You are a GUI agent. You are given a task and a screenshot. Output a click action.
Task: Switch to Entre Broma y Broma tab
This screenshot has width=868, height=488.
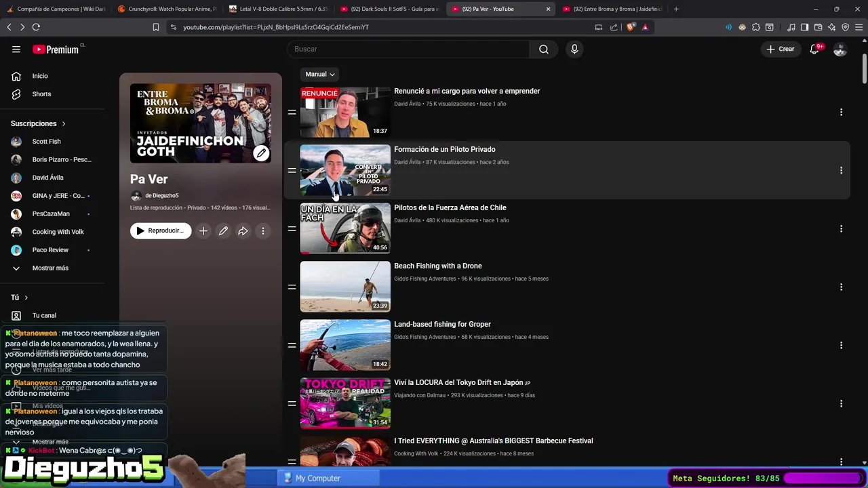pos(612,9)
